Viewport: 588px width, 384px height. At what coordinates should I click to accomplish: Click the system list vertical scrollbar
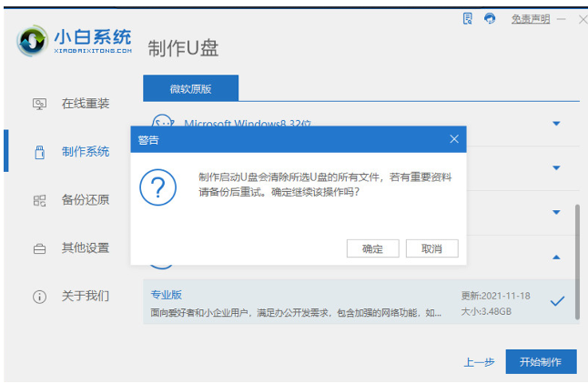point(577,262)
